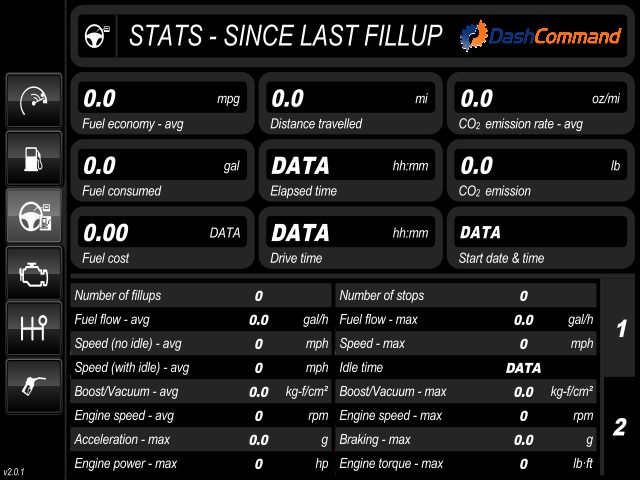Select the steering wheel fillup stats icon

[34, 216]
